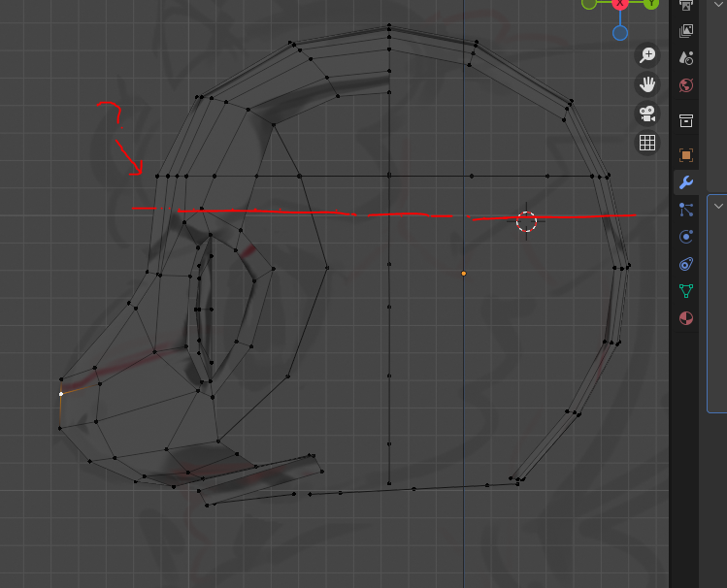This screenshot has height=588, width=727.
Task: Open the Collection properties tab
Action: click(x=686, y=120)
